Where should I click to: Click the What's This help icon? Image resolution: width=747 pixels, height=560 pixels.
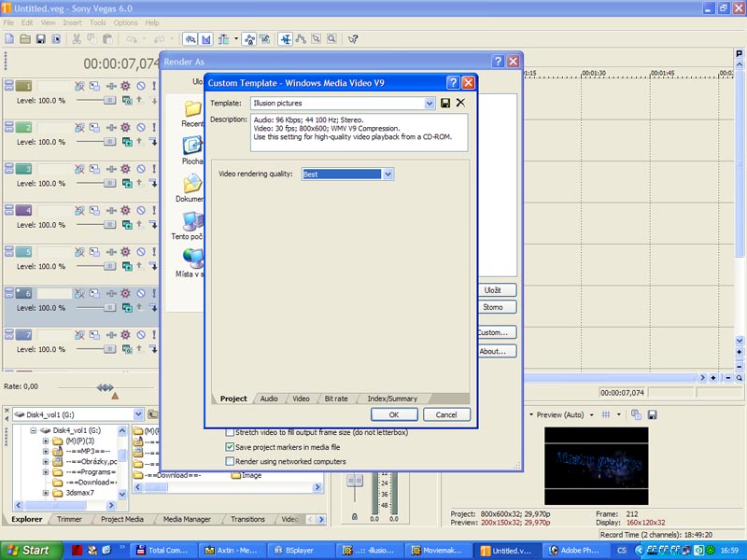click(353, 39)
